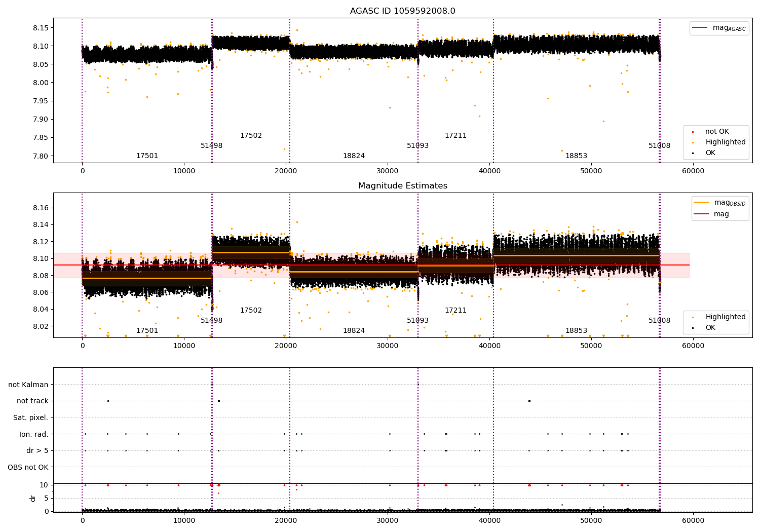The width and height of the screenshot is (760, 532).
Task: Click the red mag legend line in middle plot
Action: point(701,214)
